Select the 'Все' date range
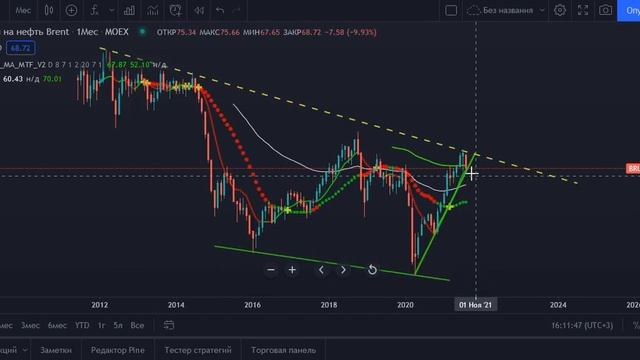 pos(137,325)
